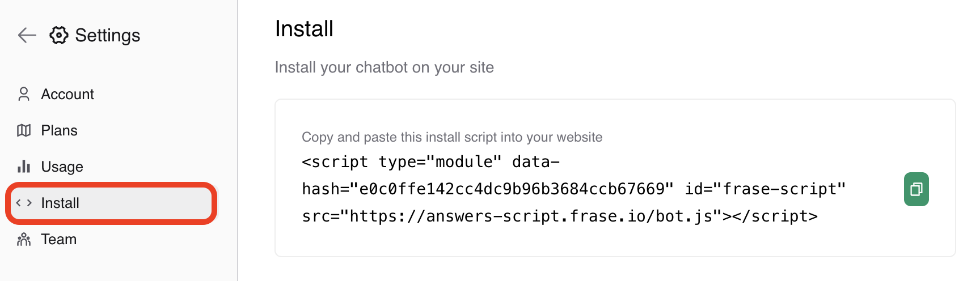Click the Account person icon
This screenshot has height=281, width=980.
pos(24,94)
